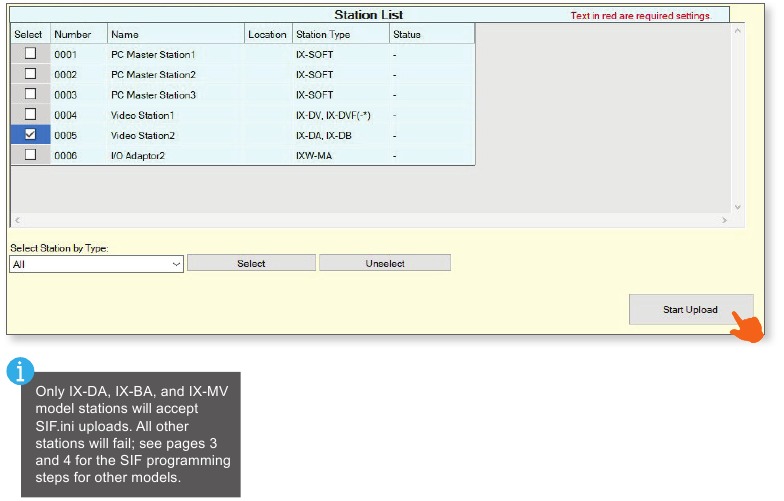Uncheck the Video Station2 checkbox
This screenshot has width=784, height=501.
click(x=30, y=134)
